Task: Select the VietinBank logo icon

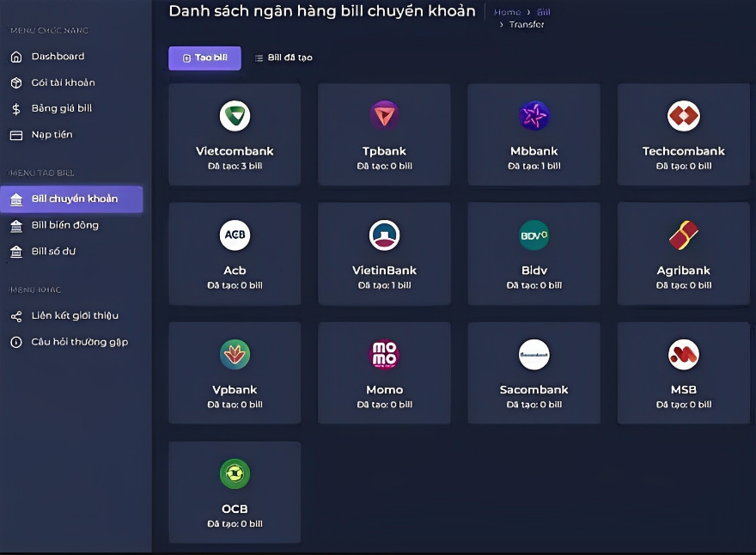Action: tap(384, 235)
